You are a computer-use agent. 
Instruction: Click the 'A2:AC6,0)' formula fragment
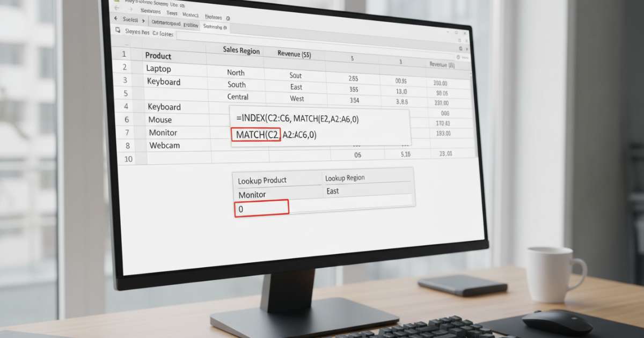pyautogui.click(x=299, y=135)
